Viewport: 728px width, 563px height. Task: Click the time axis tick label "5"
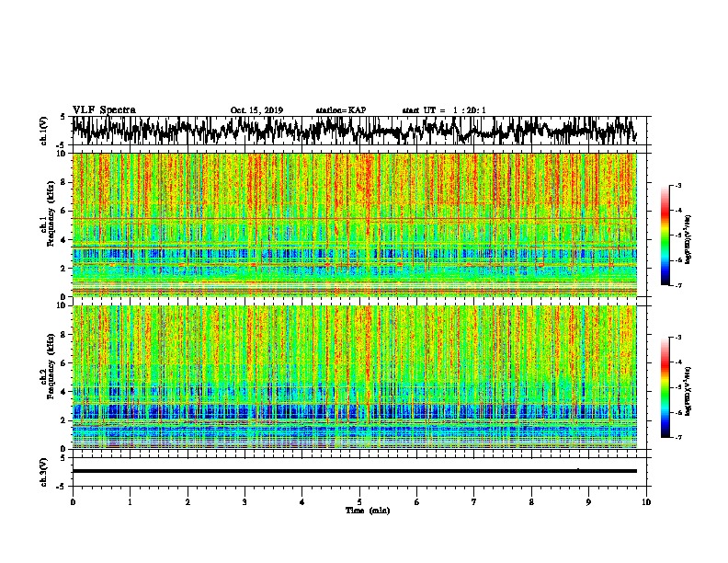(359, 502)
